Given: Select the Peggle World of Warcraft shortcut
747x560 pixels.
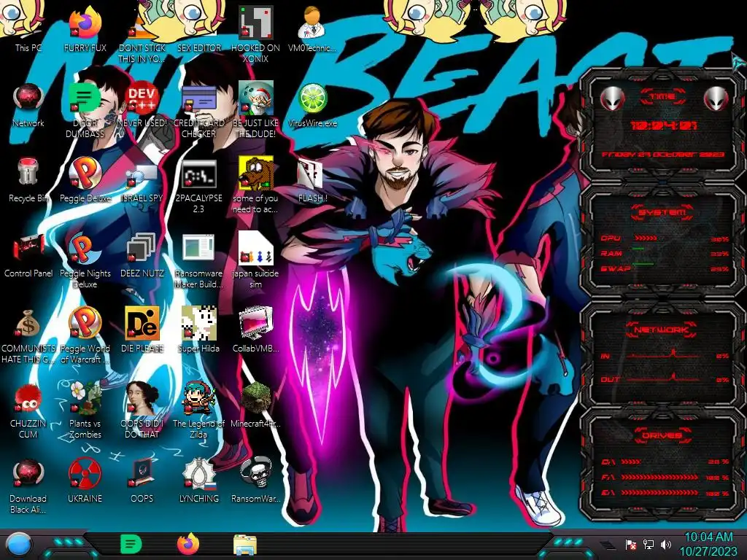Looking at the screenshot, I should coord(85,336).
